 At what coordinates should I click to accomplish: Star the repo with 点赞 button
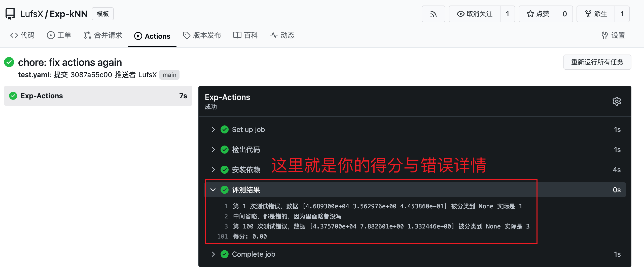point(538,14)
